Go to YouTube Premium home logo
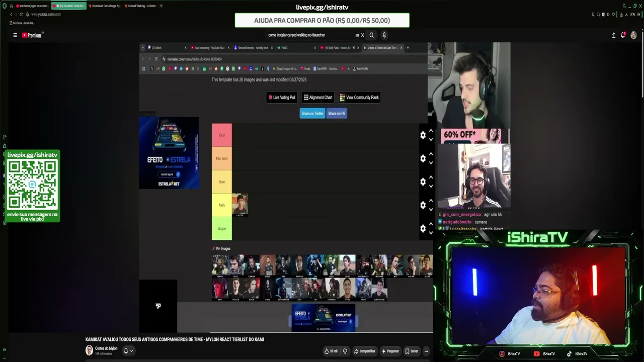This screenshot has width=644, height=362. pos(32,35)
